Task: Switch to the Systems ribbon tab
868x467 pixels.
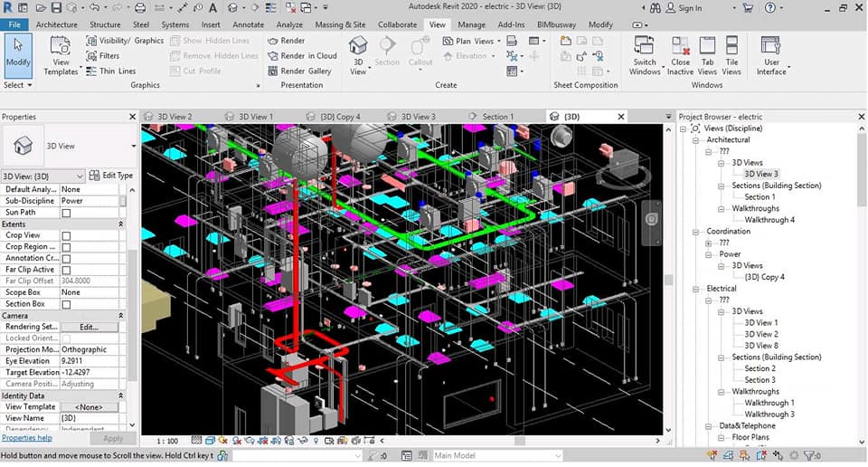Action: coord(175,24)
